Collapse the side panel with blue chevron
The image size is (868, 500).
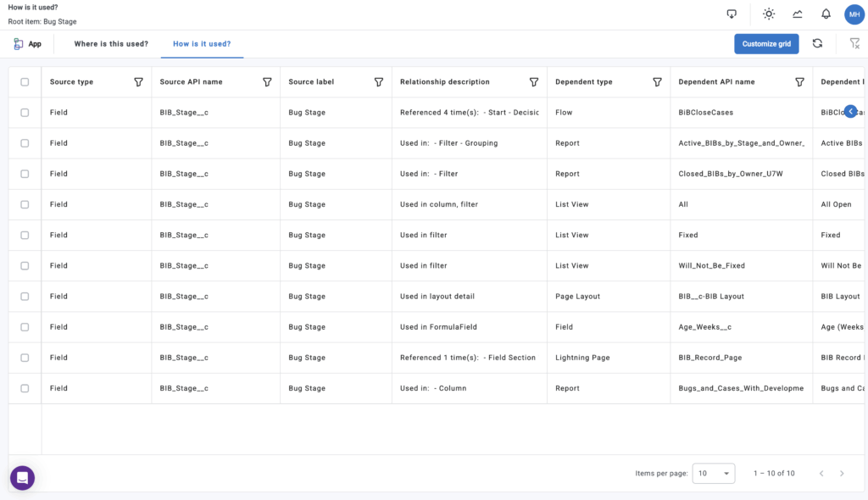[850, 111]
